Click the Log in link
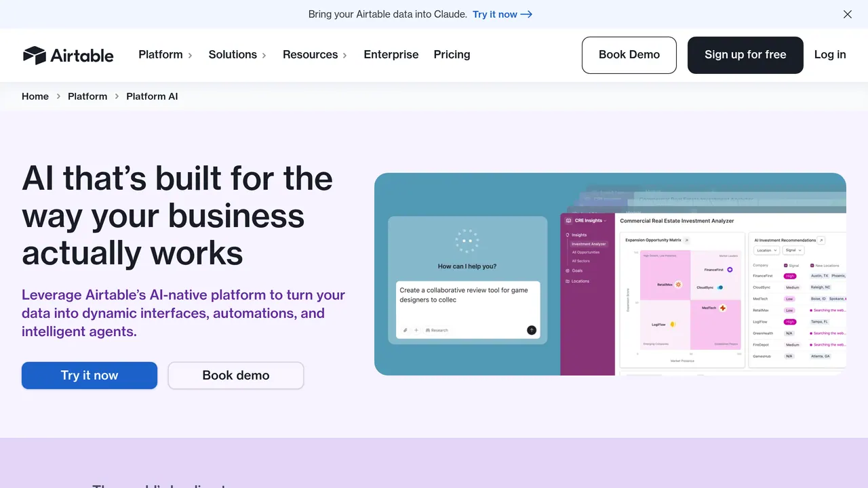The width and height of the screenshot is (868, 488). coord(830,55)
